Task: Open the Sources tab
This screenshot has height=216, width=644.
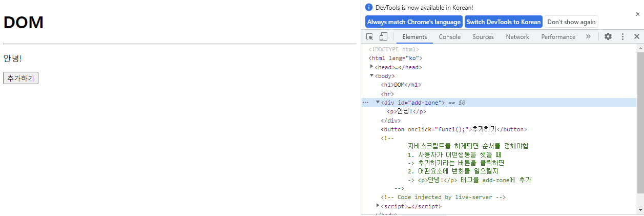Action: (x=483, y=36)
